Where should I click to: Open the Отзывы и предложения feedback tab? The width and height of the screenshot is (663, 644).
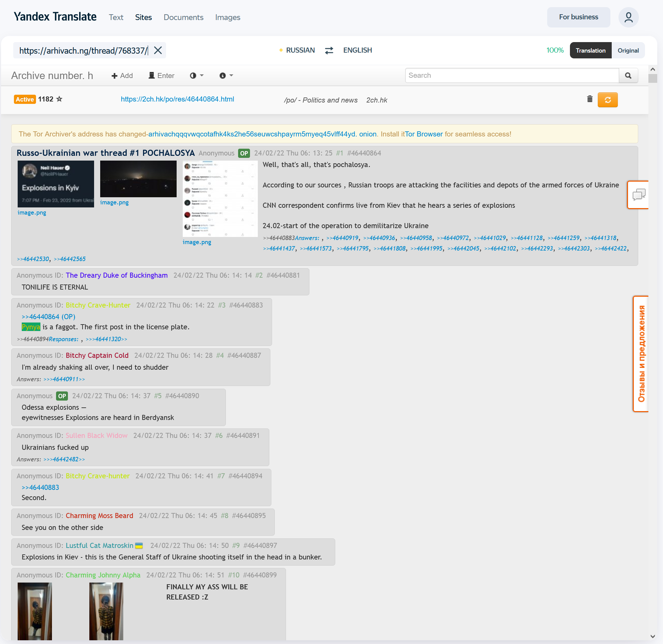[641, 354]
